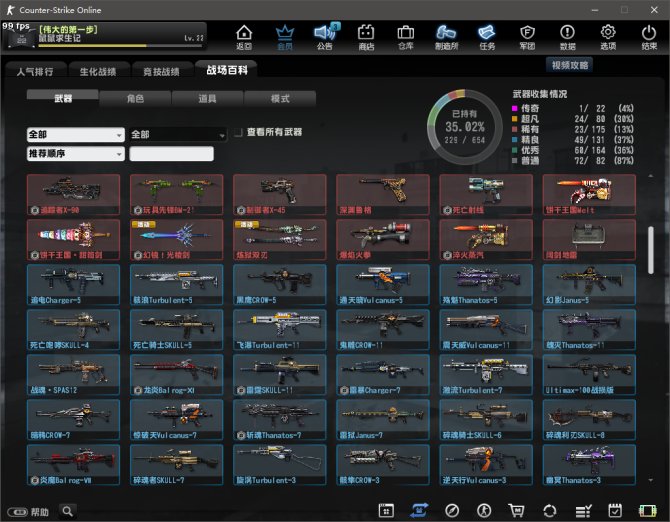Open the 公告 announcements speaker icon

325,37
